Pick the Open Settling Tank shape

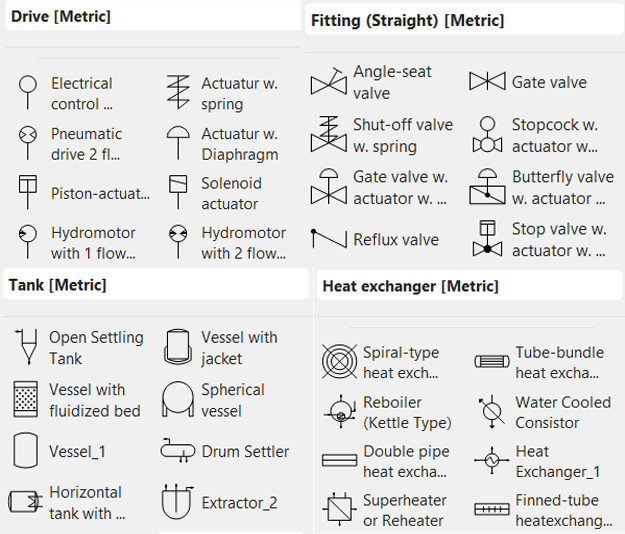tap(27, 347)
